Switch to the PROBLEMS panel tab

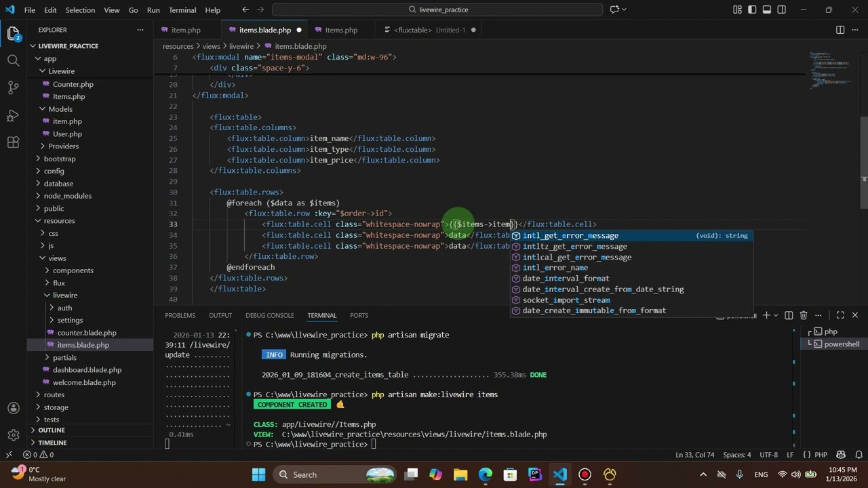pyautogui.click(x=180, y=315)
